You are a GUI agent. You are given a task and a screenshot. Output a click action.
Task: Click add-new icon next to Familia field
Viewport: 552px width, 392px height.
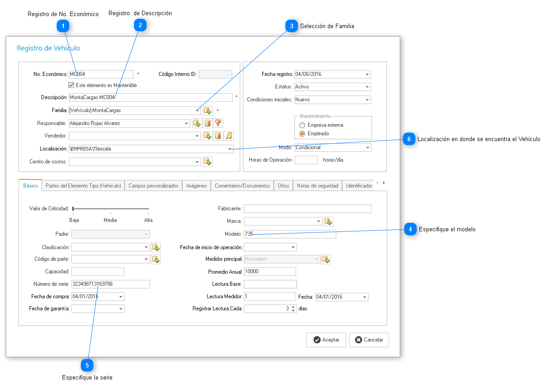click(208, 110)
